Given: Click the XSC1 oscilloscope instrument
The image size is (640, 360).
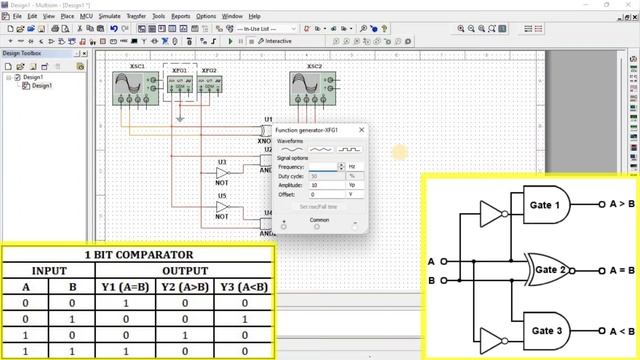Looking at the screenshot, I should pyautogui.click(x=136, y=89).
